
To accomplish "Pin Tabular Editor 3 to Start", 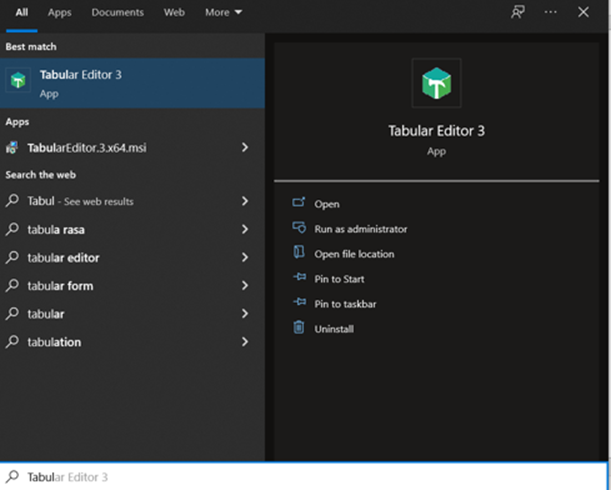I will point(339,279).
